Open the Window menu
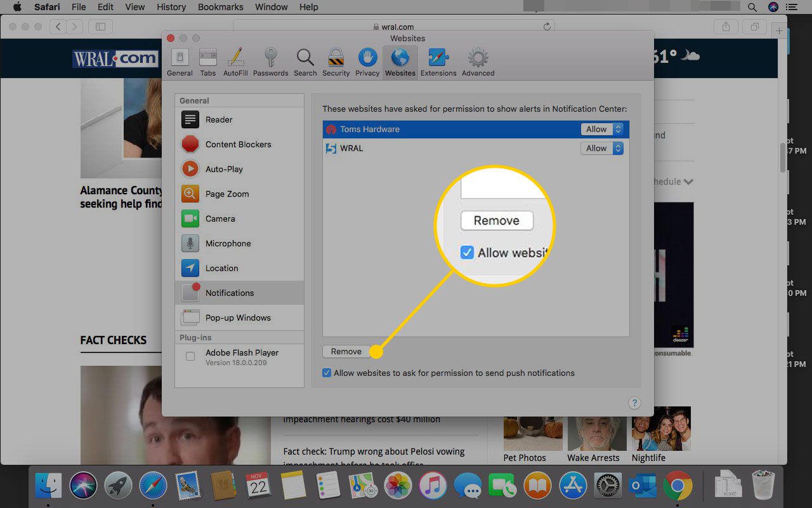 click(x=271, y=7)
